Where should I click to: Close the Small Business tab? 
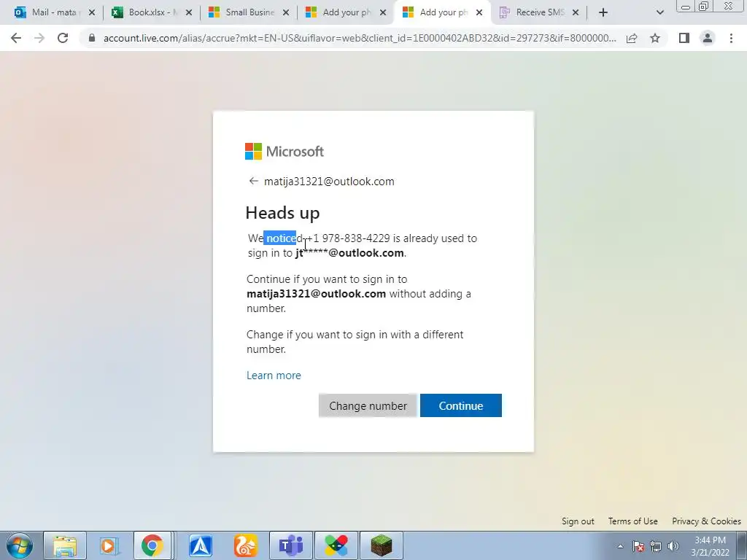(286, 12)
